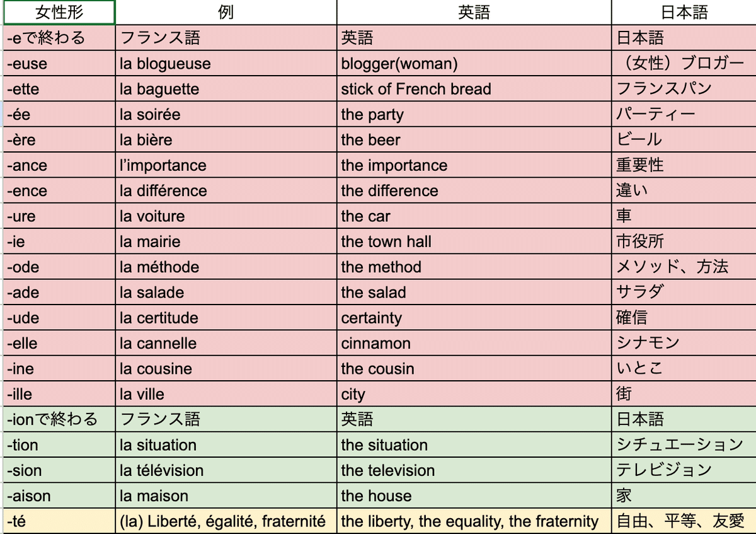Select the cell the town hall
The width and height of the screenshot is (756, 534).
pos(474,241)
